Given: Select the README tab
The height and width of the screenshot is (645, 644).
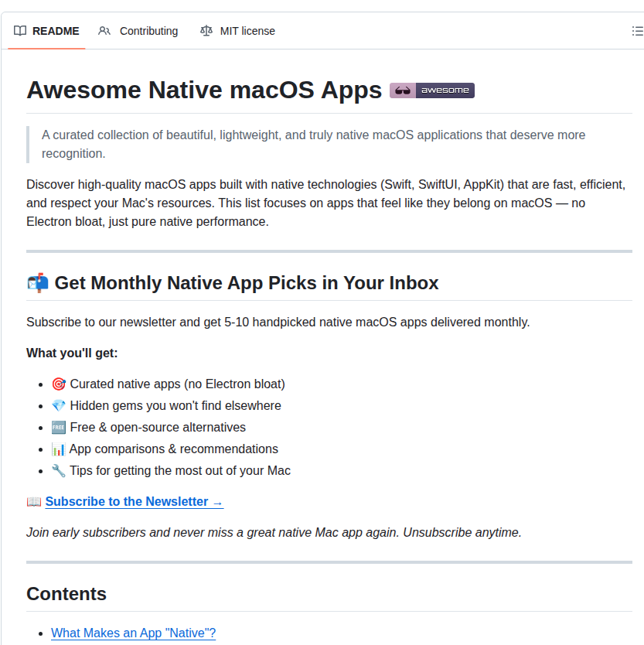Looking at the screenshot, I should click(55, 31).
